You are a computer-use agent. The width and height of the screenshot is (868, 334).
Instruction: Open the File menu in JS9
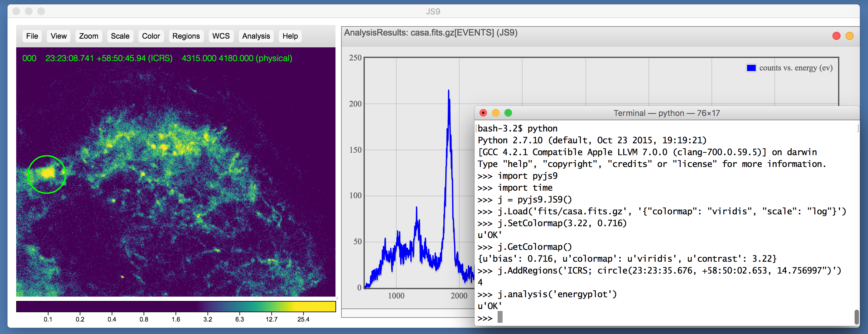[x=32, y=36]
